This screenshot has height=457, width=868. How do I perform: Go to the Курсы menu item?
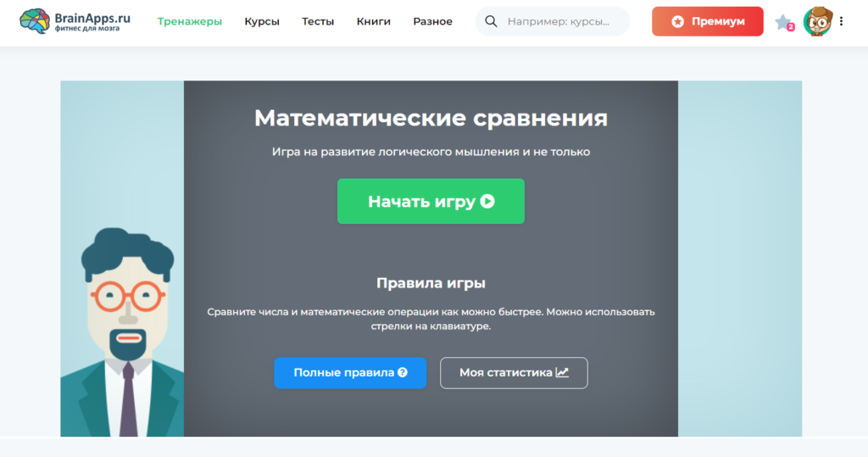click(x=262, y=22)
